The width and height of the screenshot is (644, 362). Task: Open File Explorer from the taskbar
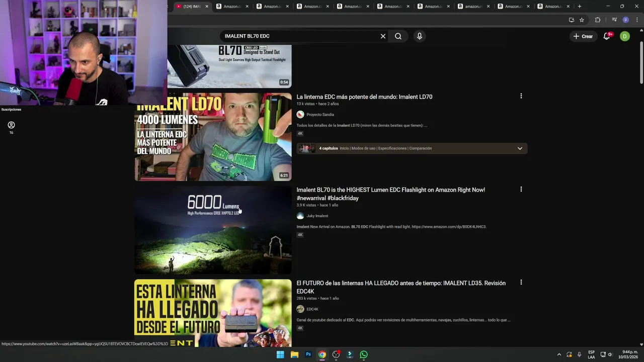point(294,354)
